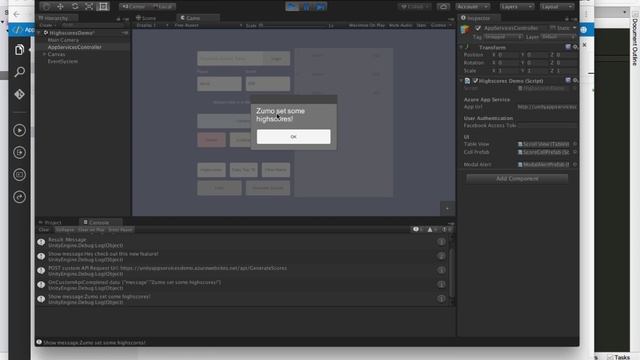This screenshot has width=640, height=360.
Task: Select the OnCustomApiCompleted log entry
Action: tap(243, 285)
